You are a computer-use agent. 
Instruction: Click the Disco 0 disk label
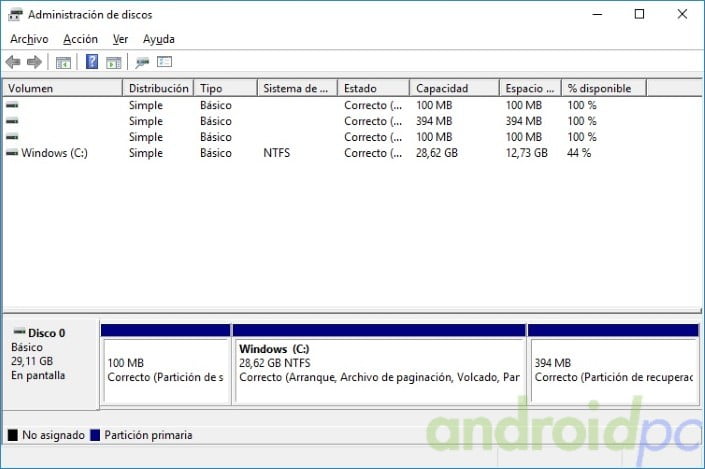coord(46,333)
